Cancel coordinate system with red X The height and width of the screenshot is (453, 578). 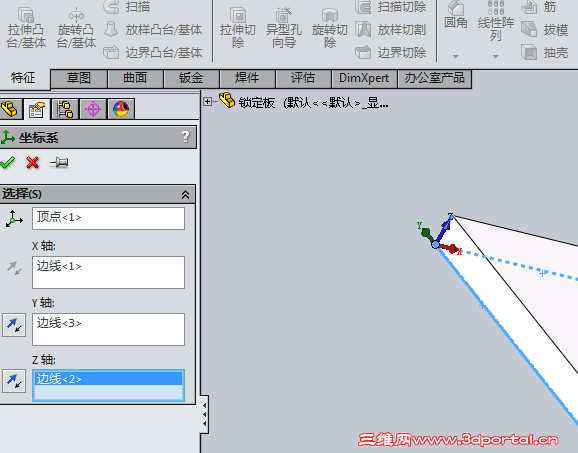(x=32, y=163)
